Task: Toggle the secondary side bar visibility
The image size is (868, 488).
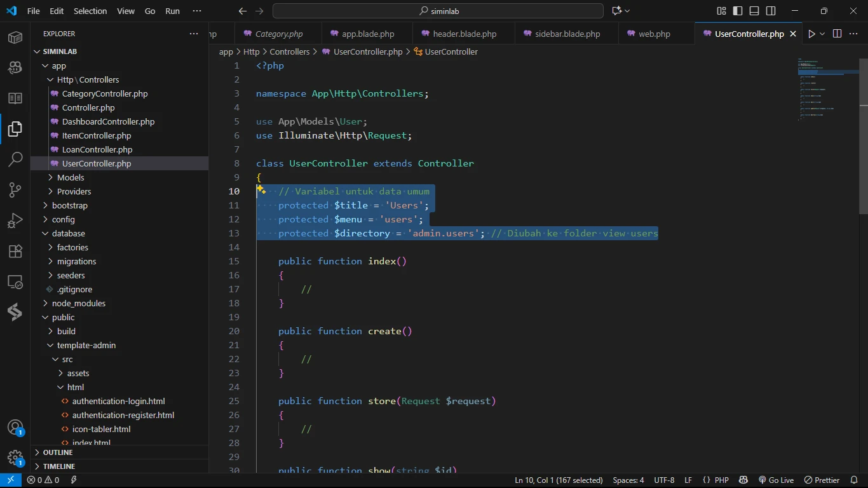Action: click(771, 11)
